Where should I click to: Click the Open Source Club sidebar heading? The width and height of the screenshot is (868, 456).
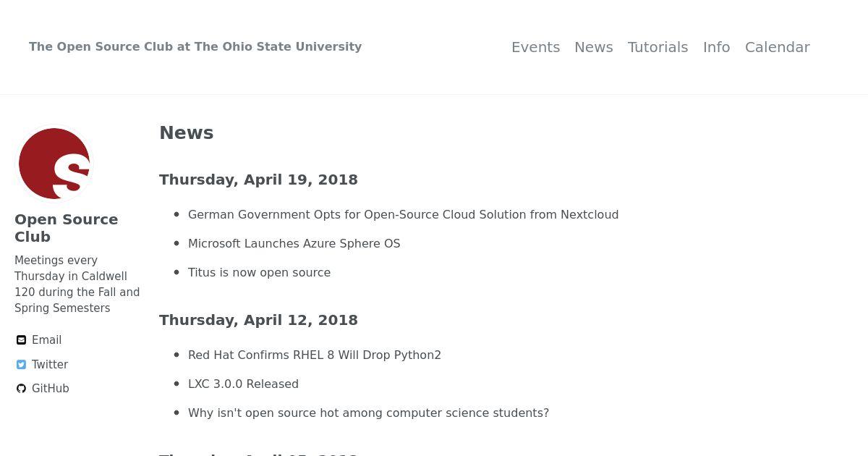(x=67, y=228)
